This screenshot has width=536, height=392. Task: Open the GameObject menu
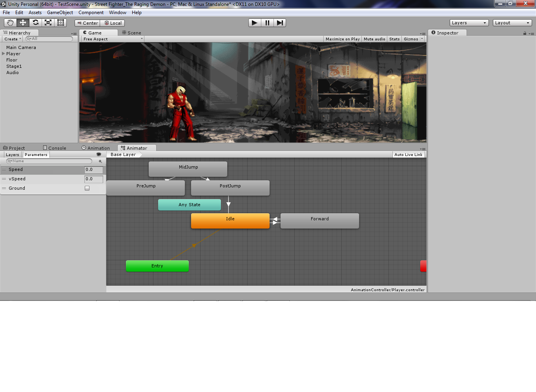point(60,13)
